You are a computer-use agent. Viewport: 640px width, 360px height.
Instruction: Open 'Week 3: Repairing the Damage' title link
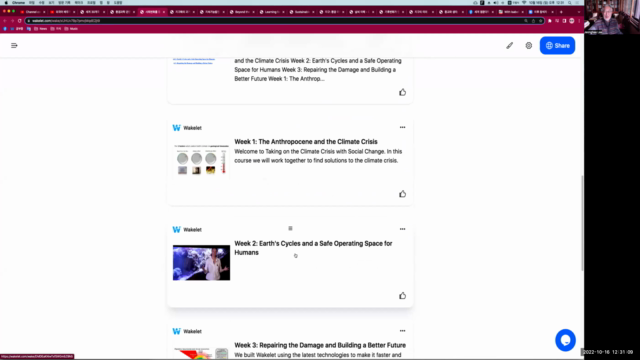320,345
